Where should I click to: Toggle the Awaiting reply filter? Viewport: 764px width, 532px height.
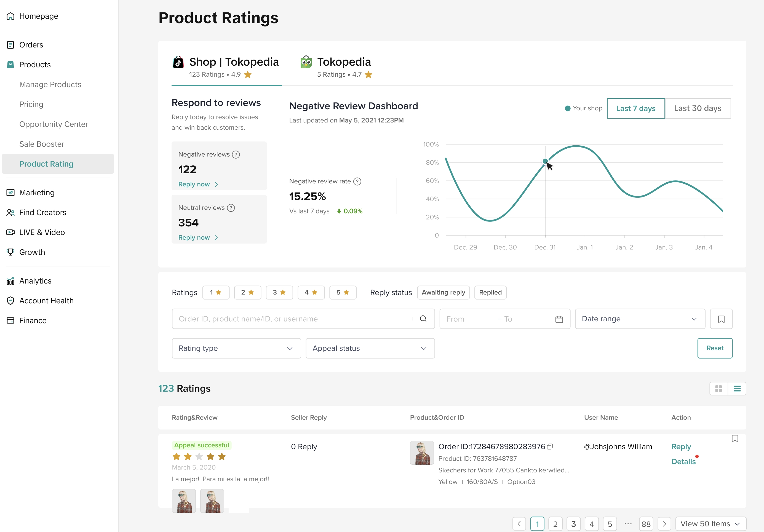click(443, 292)
